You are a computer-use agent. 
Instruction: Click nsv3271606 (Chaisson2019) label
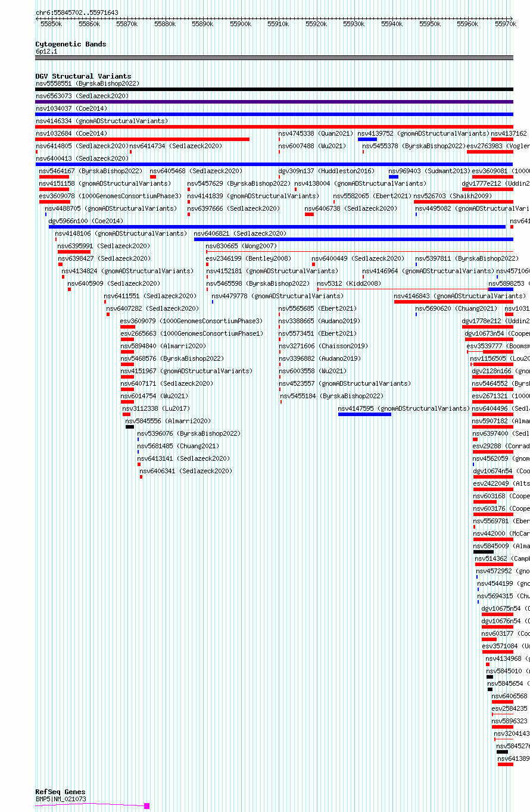(324, 346)
